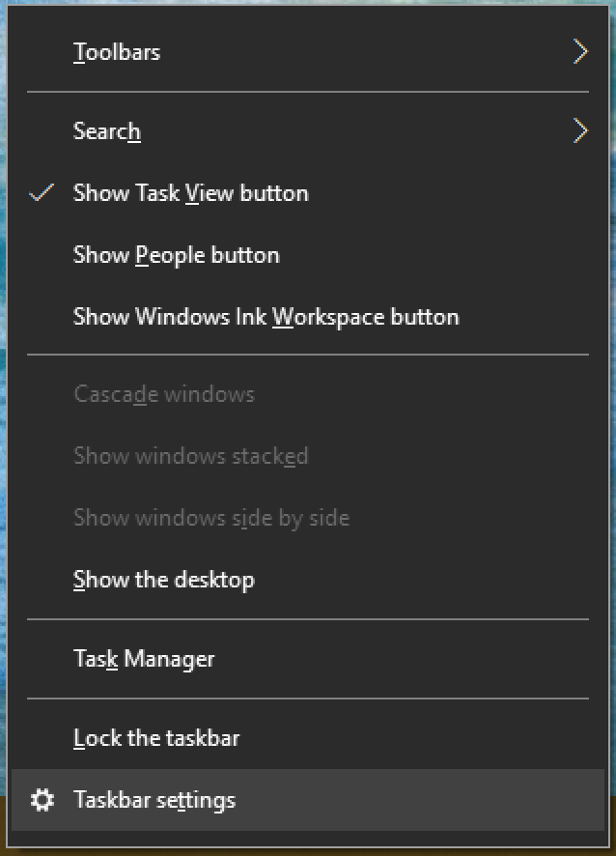Click the checkmark next to Show Task View button
This screenshot has height=856, width=616.
(42, 192)
